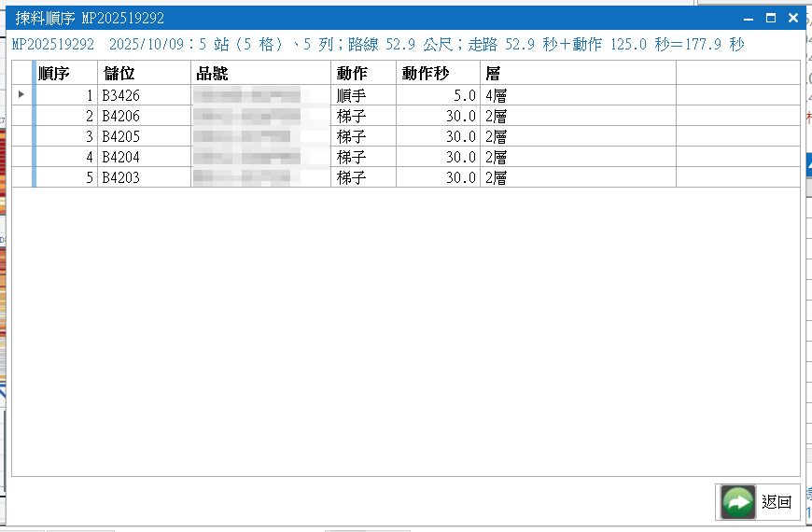The image size is (812, 532).
Task: Click the green arrow return icon
Action: point(738,502)
